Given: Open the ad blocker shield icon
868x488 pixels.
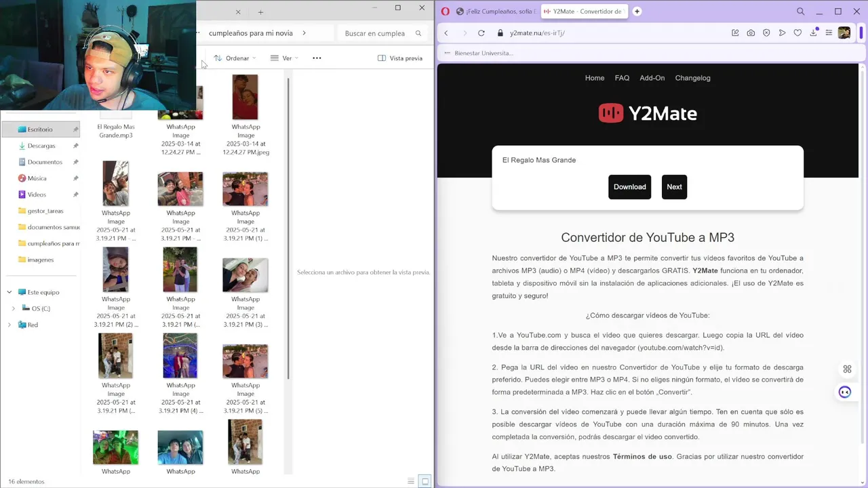Looking at the screenshot, I should pos(766,33).
